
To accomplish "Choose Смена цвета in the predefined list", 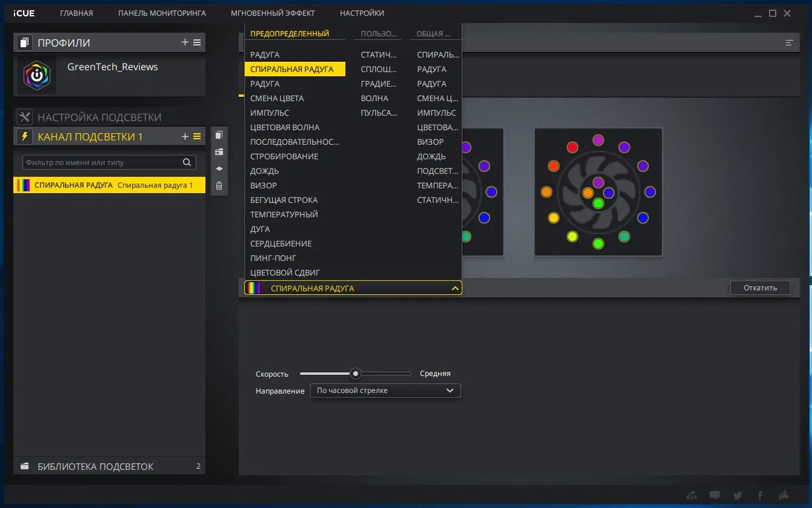I will point(277,98).
